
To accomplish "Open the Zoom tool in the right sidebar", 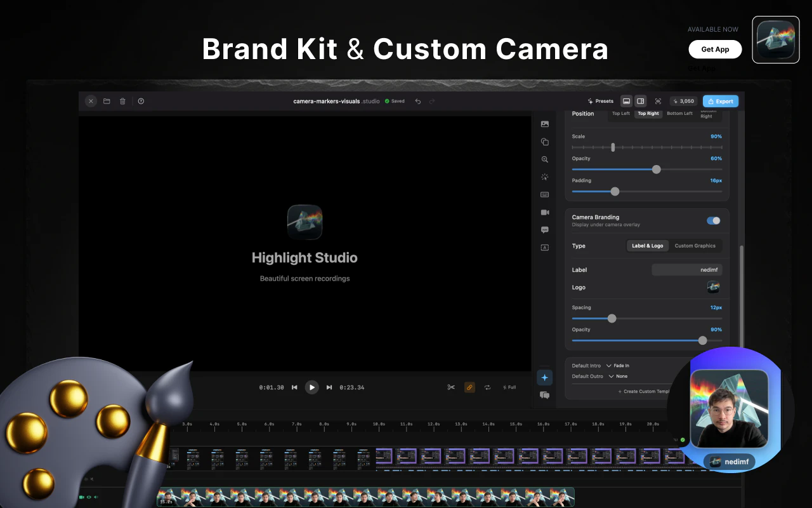I will 544,159.
